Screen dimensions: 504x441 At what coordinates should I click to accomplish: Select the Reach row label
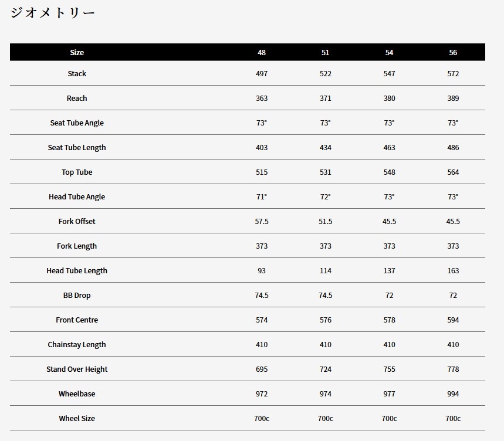(x=77, y=99)
